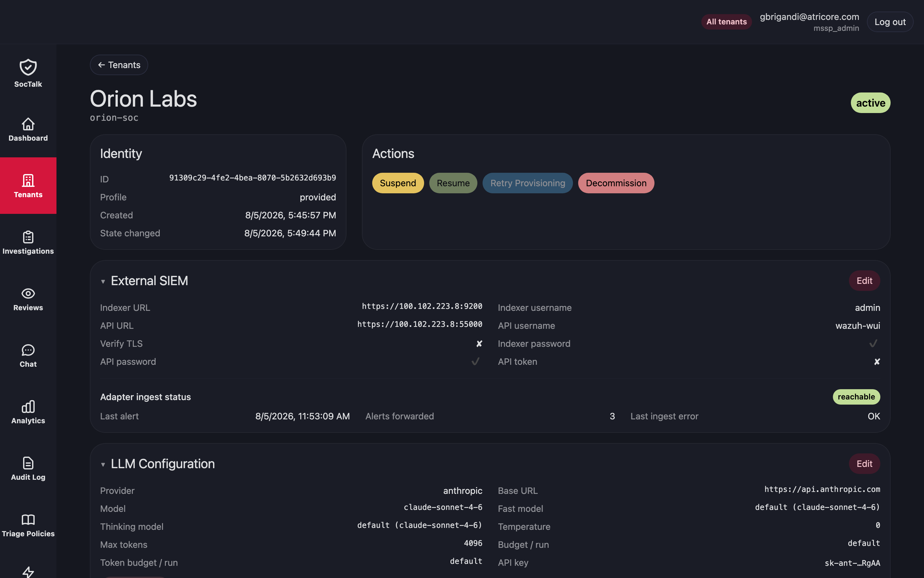Screen dimensions: 924x578
Task: Click the Alerts forwarded count 3
Action: click(612, 416)
